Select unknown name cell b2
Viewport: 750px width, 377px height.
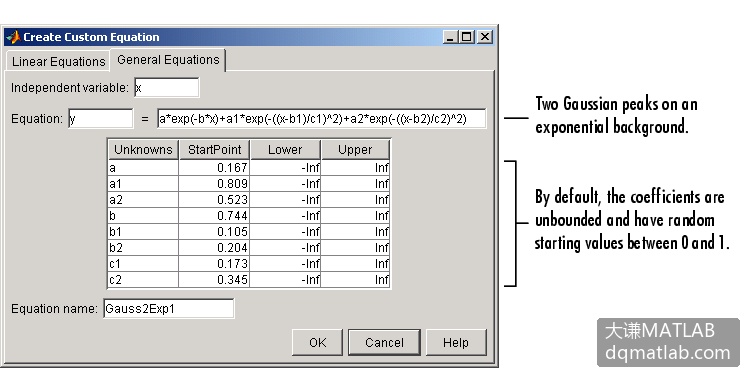click(143, 248)
